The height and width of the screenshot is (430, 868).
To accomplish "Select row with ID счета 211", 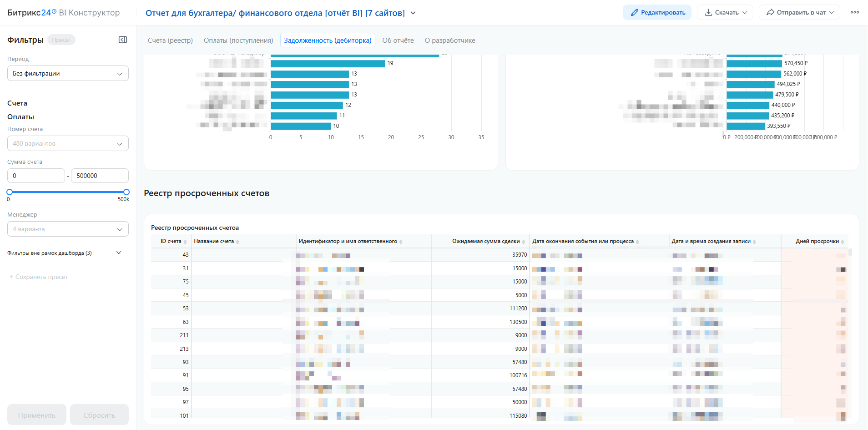I will coord(500,335).
